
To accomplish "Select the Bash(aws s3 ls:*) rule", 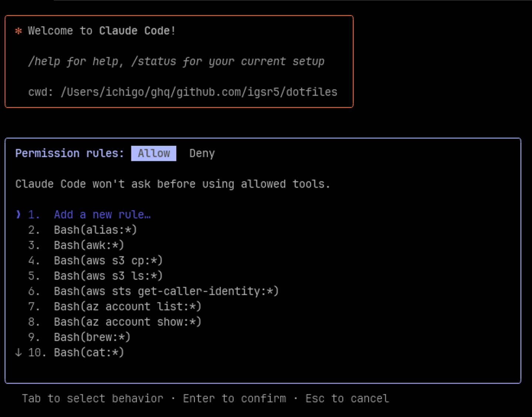I will pos(108,276).
